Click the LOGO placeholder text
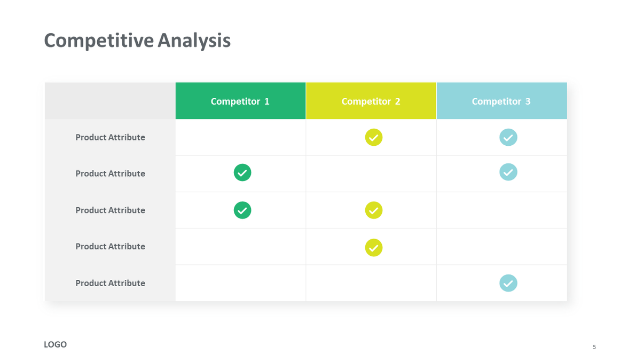This screenshot has height=362, width=644. [x=55, y=344]
